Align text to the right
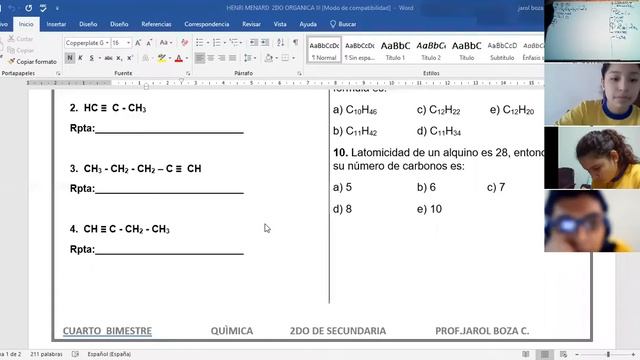The image size is (640, 360). 222,58
